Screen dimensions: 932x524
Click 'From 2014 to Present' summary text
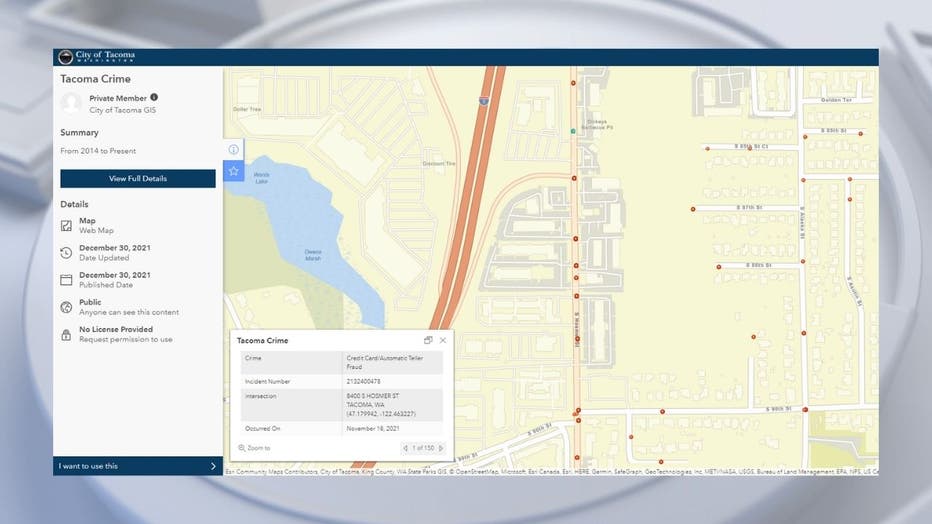pos(98,151)
